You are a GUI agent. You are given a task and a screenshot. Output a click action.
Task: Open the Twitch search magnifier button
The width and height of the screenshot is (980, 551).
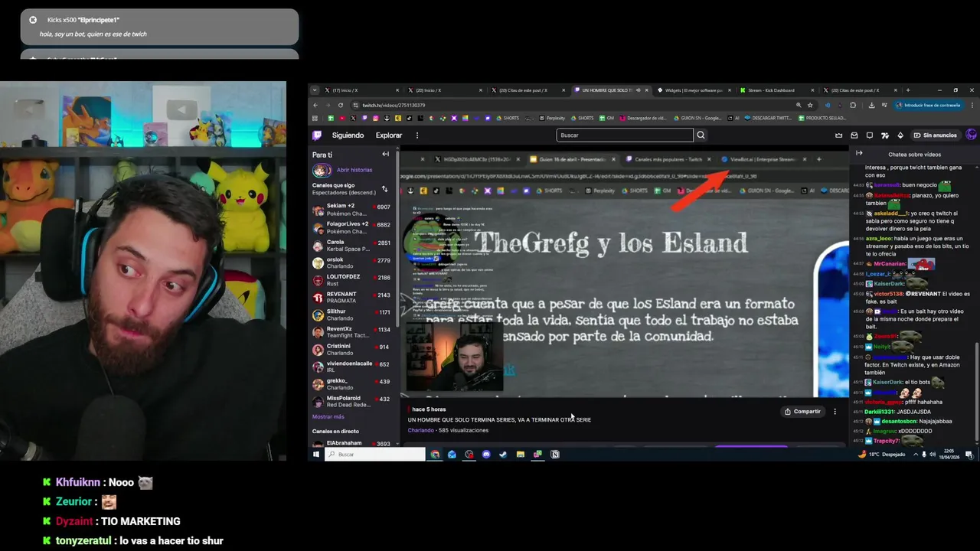(701, 135)
